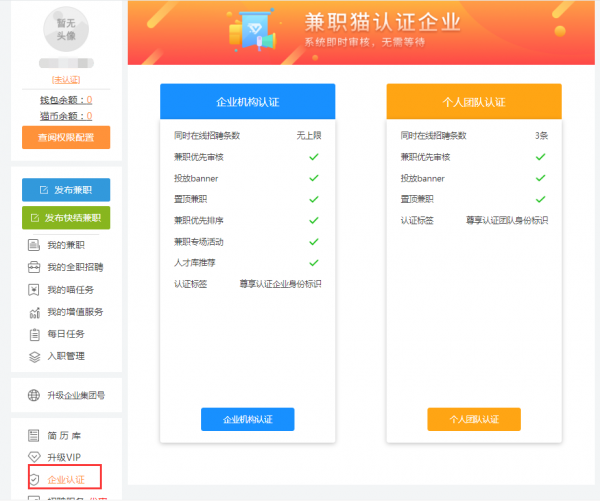
Task: Open 简历库 menu item
Action: (64, 436)
